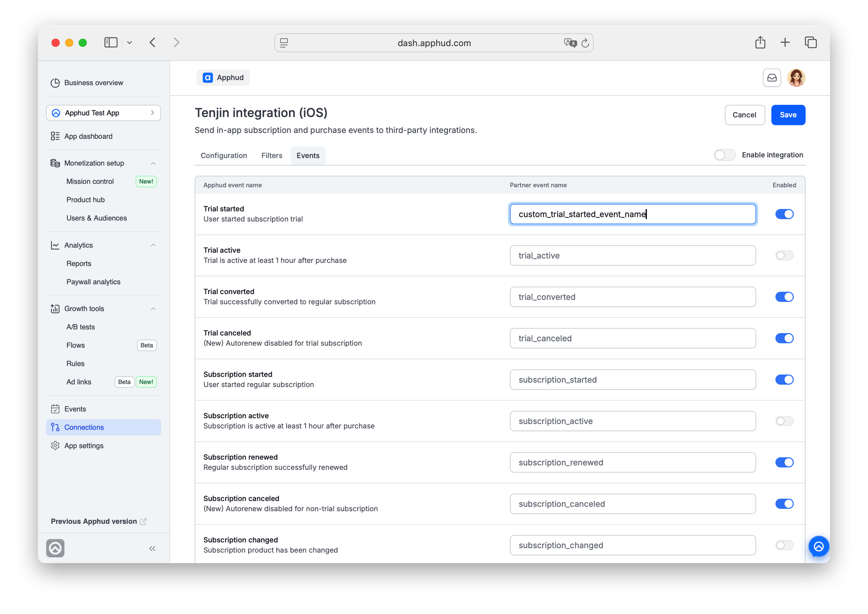Open Reports in sidebar
Viewport: 868px width, 614px height.
[79, 264]
